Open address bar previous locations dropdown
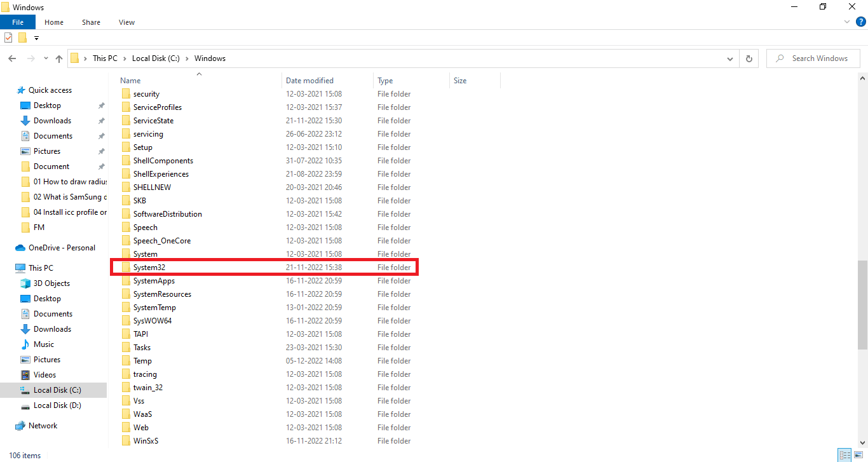Viewport: 868px width, 462px height. coord(730,58)
